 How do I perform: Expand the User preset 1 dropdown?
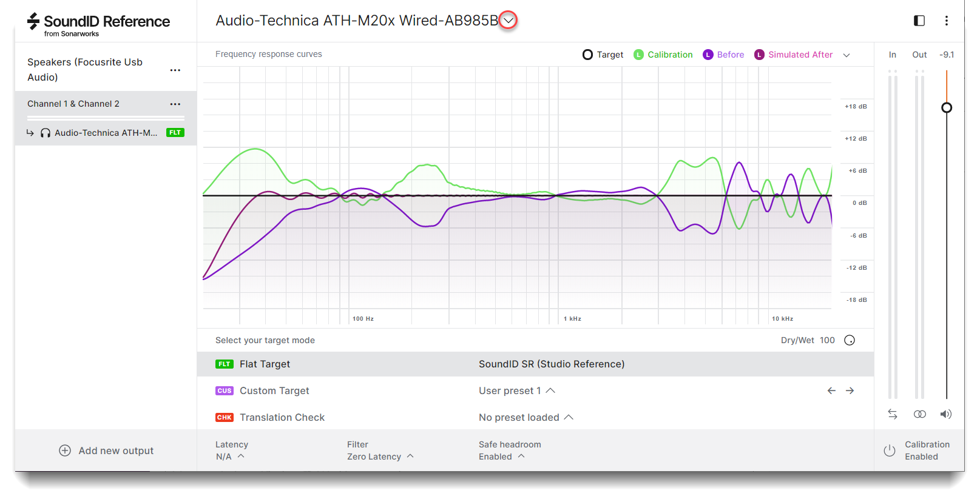pyautogui.click(x=517, y=391)
